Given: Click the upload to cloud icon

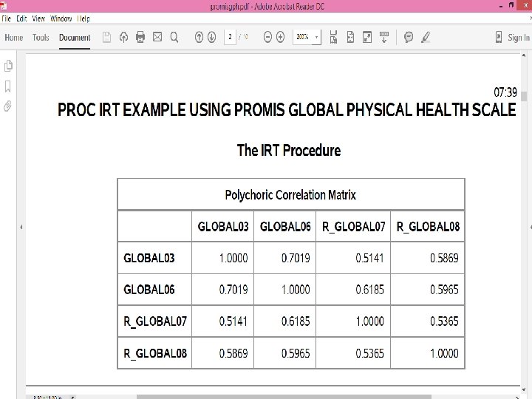Looking at the screenshot, I should 123,37.
